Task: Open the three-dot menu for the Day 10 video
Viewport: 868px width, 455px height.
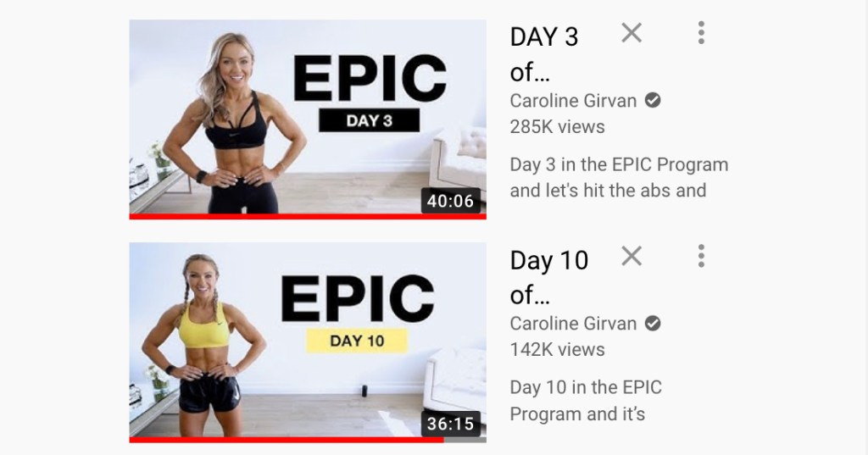Action: tap(701, 256)
